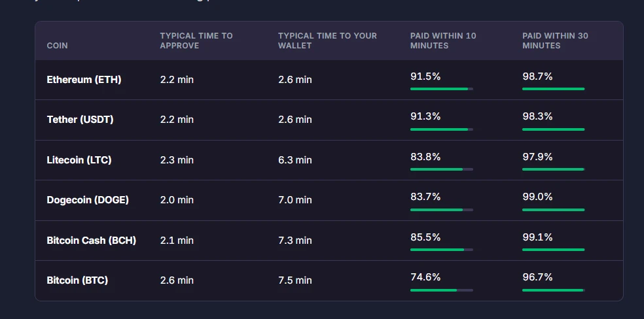644x319 pixels.
Task: Click the 98.7% value
Action: tap(537, 76)
